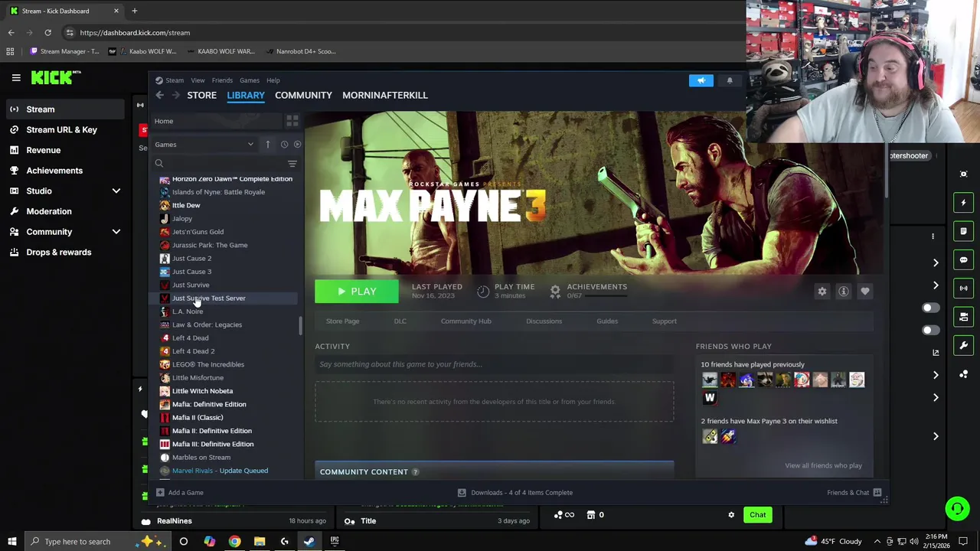This screenshot has height=551, width=980.
Task: Select Left 4 Dead 2 in library list
Action: point(193,351)
